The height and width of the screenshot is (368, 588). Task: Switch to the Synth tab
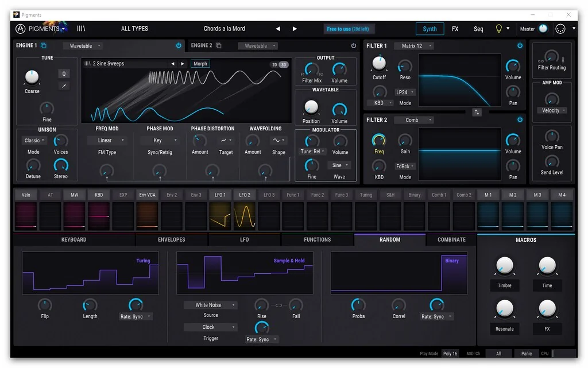point(430,29)
